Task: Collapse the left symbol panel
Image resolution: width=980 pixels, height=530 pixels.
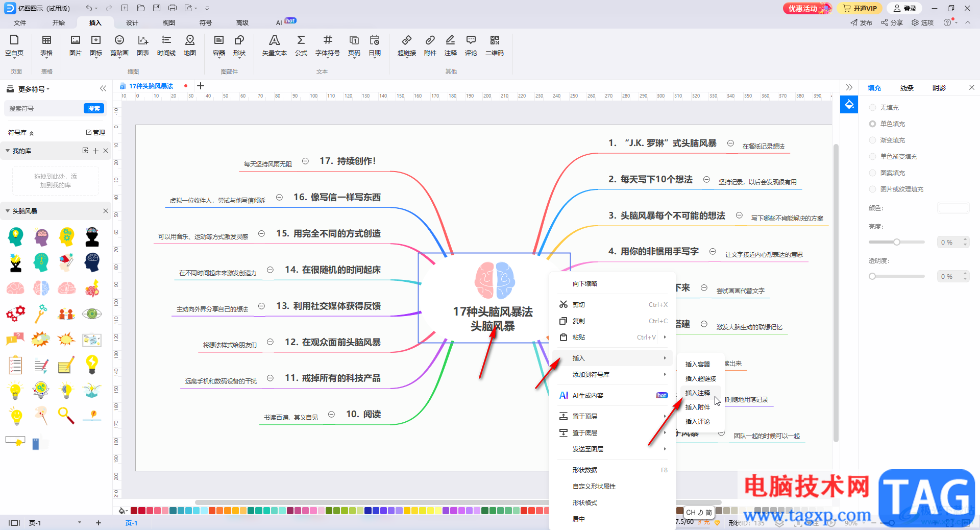Action: pyautogui.click(x=103, y=88)
